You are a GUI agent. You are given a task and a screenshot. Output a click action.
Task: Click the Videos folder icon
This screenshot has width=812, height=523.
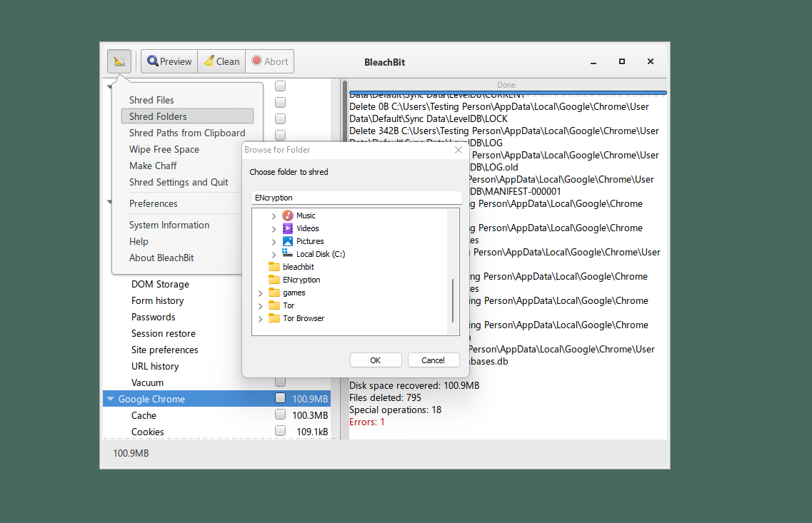pyautogui.click(x=287, y=228)
